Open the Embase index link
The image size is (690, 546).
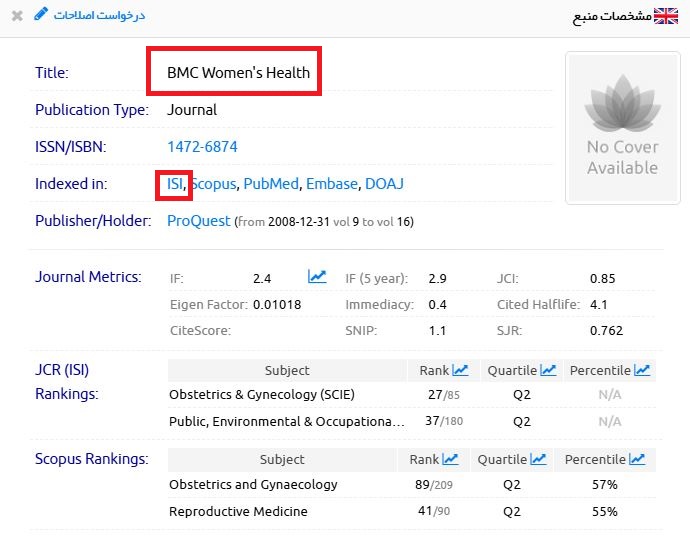[x=331, y=184]
